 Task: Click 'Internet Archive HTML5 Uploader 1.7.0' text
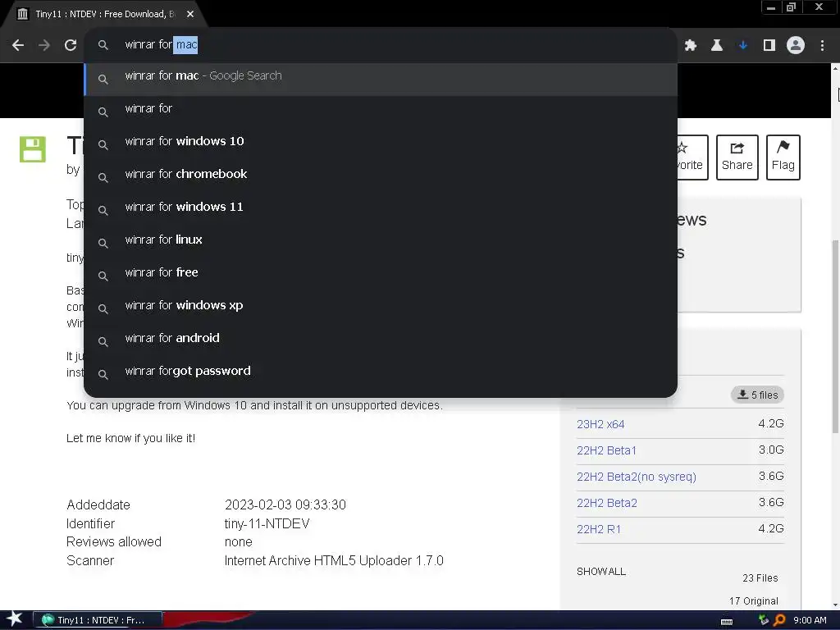(x=334, y=561)
